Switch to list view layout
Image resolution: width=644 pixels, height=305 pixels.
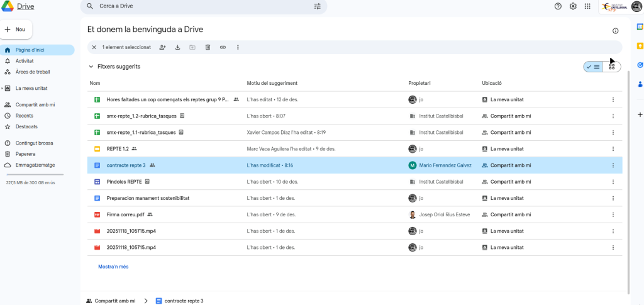[592, 67]
